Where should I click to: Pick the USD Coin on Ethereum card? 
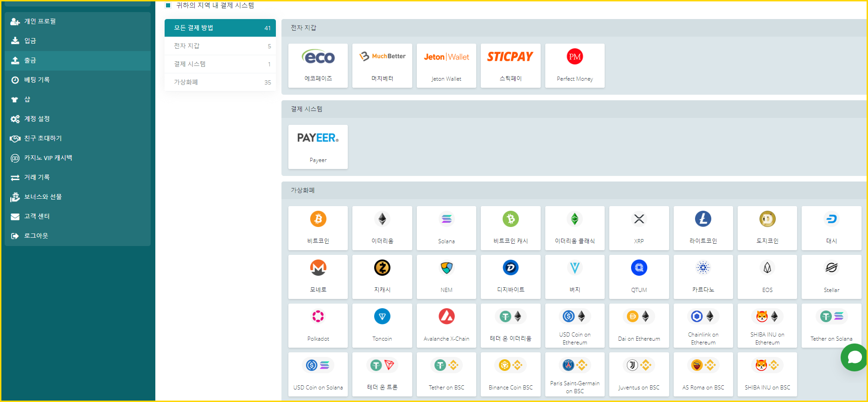click(575, 325)
